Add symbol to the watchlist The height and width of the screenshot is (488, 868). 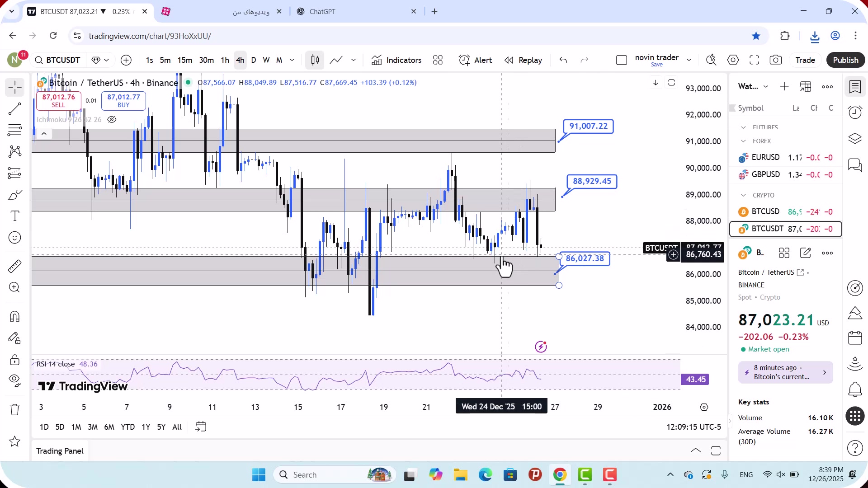pos(784,87)
